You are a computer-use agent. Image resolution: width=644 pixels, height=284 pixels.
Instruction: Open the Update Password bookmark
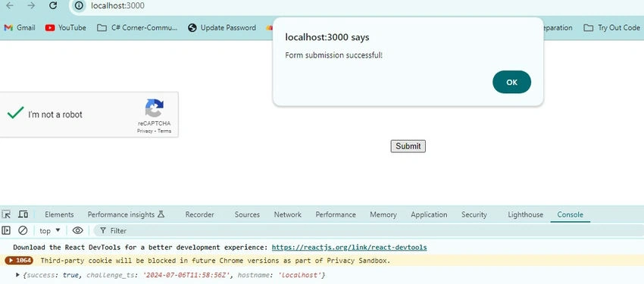pyautogui.click(x=222, y=28)
